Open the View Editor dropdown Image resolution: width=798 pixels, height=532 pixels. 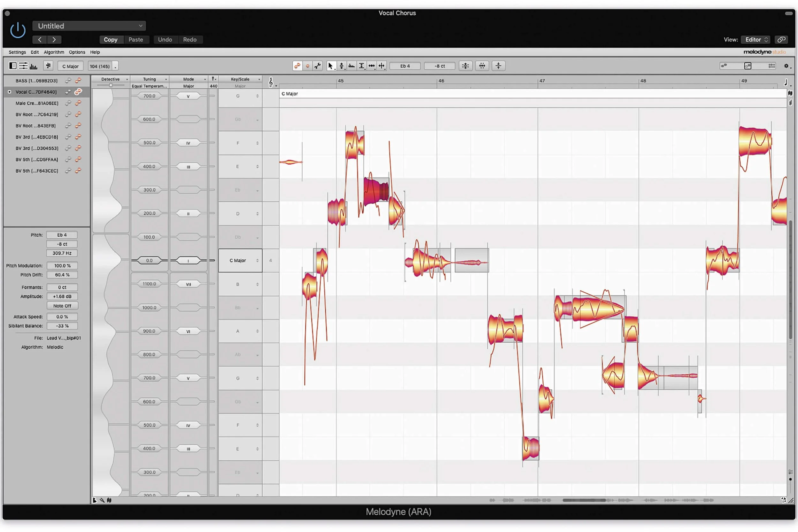click(x=756, y=40)
